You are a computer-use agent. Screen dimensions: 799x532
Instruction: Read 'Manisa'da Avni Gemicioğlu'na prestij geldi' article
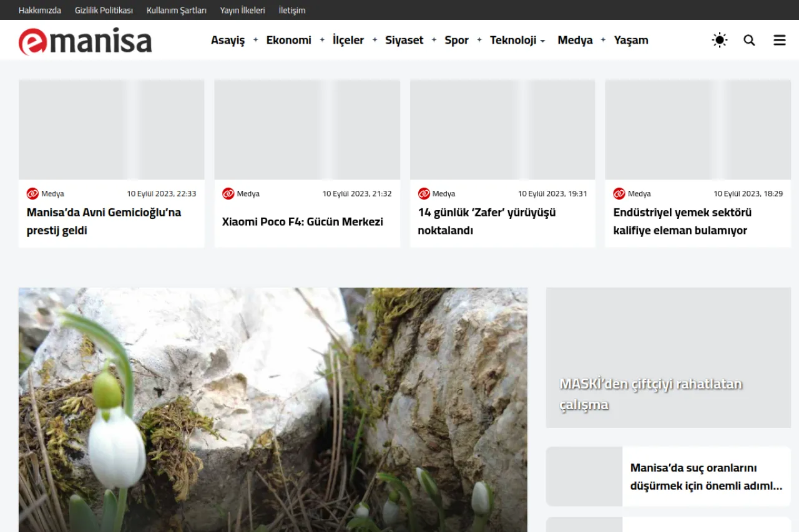[104, 221]
